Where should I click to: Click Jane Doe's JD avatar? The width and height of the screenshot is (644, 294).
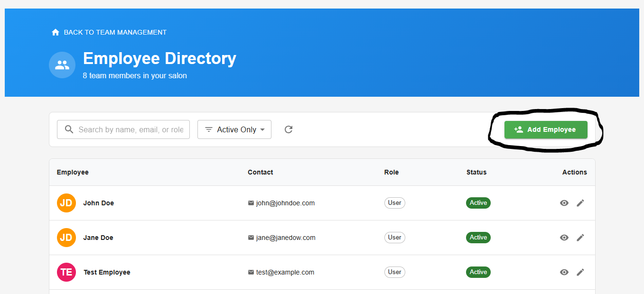(x=66, y=238)
